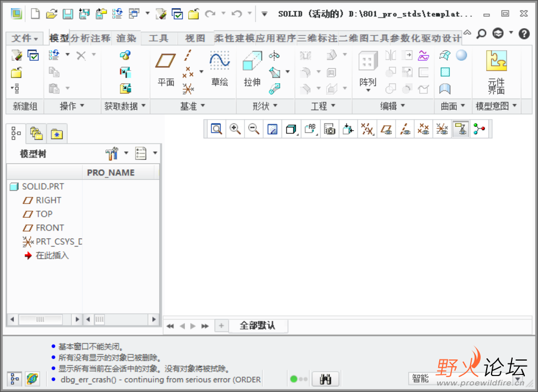Click the Zoom In magnifier
Viewport: 538px width, 392px height.
click(x=235, y=129)
